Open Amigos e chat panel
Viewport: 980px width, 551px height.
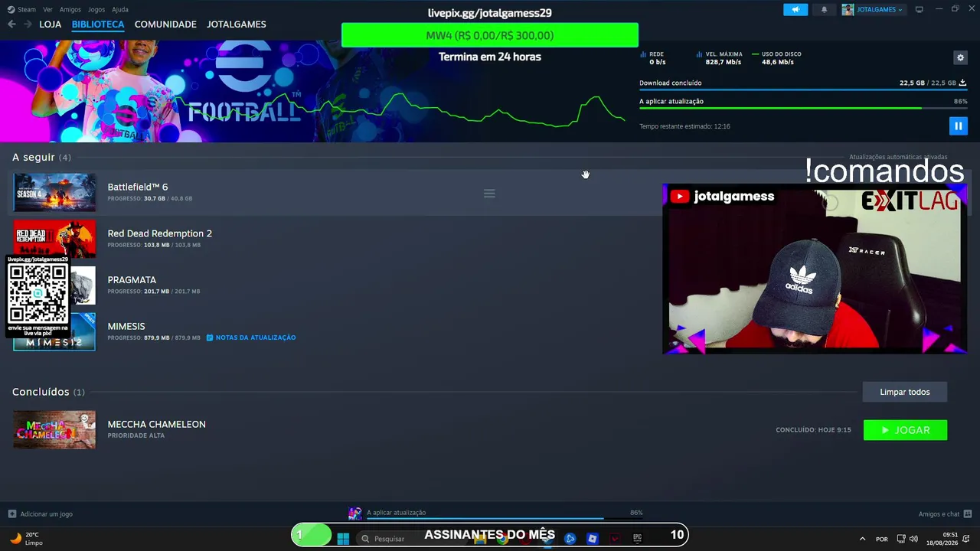[x=945, y=514]
